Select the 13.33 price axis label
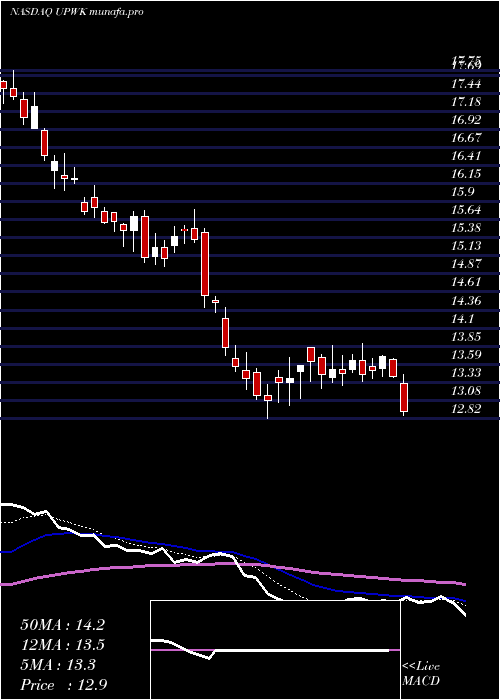This screenshot has height=700, width=500. [466, 373]
